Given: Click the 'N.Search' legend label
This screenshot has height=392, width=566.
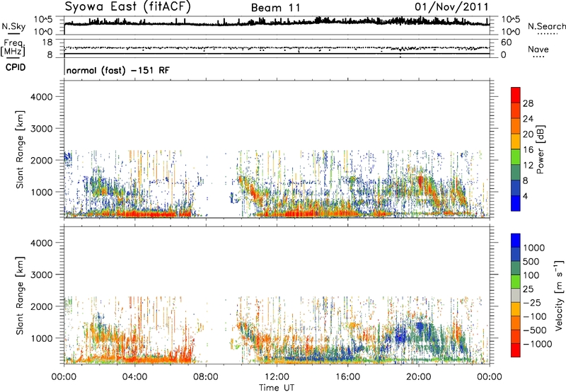Looking at the screenshot, I should pos(546,26).
